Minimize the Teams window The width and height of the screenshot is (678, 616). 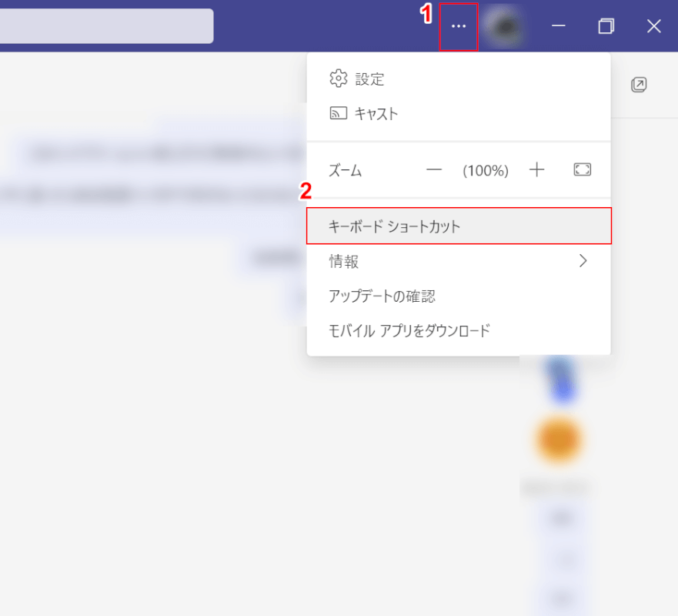559,26
